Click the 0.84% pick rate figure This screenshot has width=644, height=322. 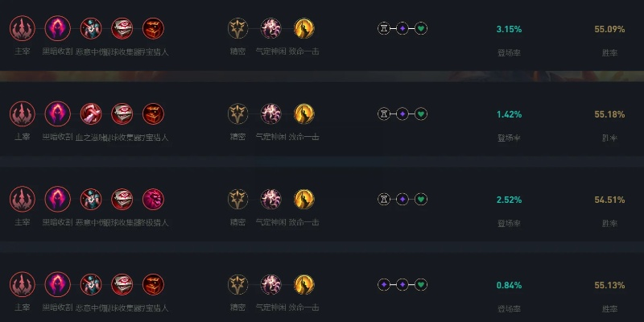[509, 285]
